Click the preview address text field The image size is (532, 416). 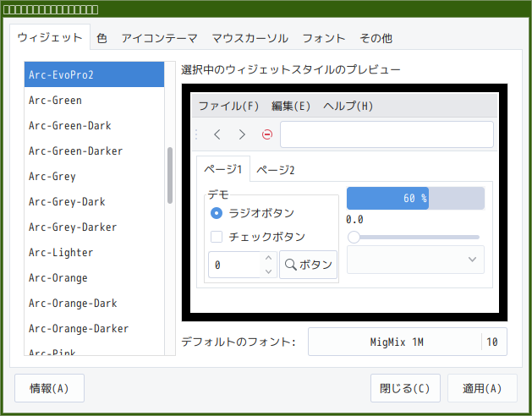pyautogui.click(x=387, y=134)
